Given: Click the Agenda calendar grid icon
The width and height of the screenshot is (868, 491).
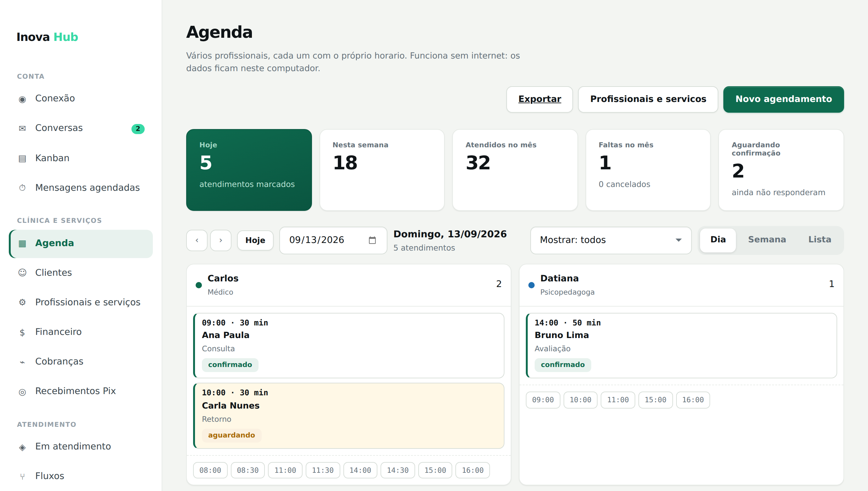Looking at the screenshot, I should [x=22, y=244].
